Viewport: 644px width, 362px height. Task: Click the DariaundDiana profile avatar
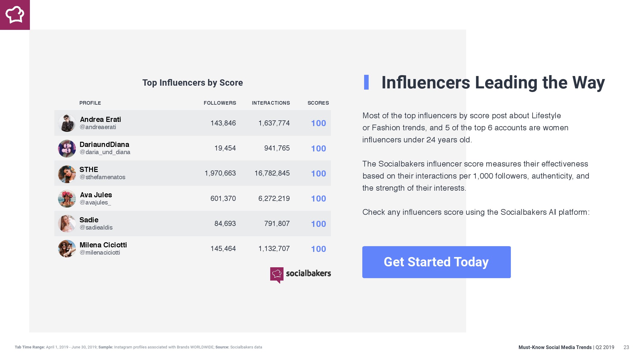click(67, 148)
